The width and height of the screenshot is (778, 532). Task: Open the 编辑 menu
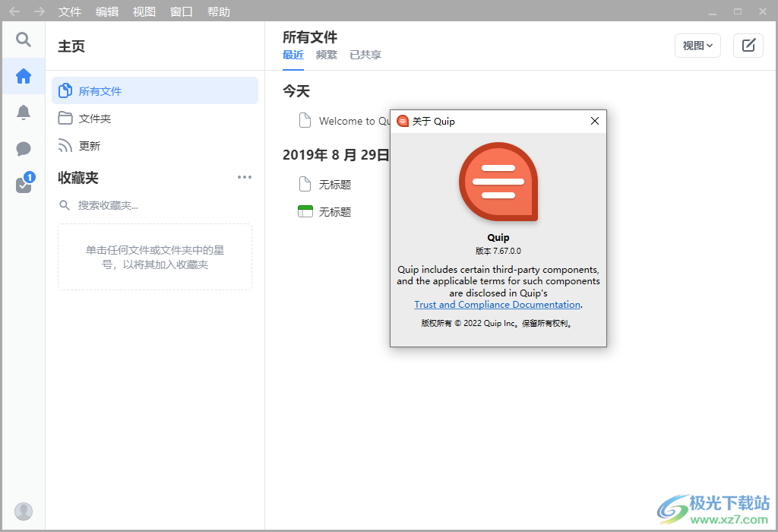(107, 11)
